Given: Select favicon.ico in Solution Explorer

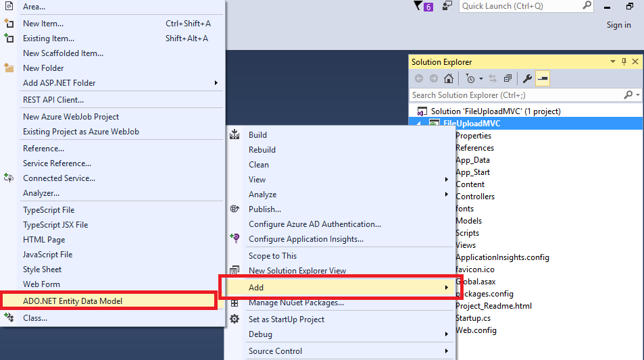Looking at the screenshot, I should pyautogui.click(x=475, y=269).
